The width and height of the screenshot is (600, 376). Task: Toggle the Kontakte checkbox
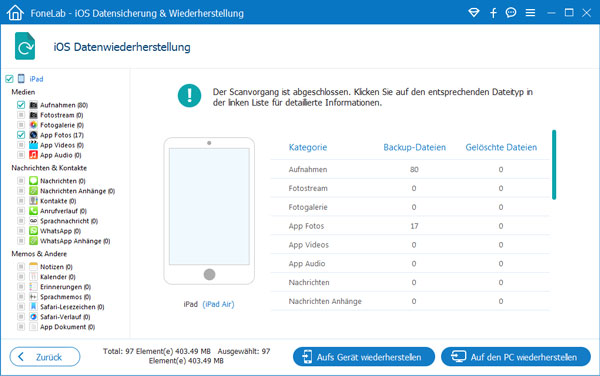click(x=21, y=200)
